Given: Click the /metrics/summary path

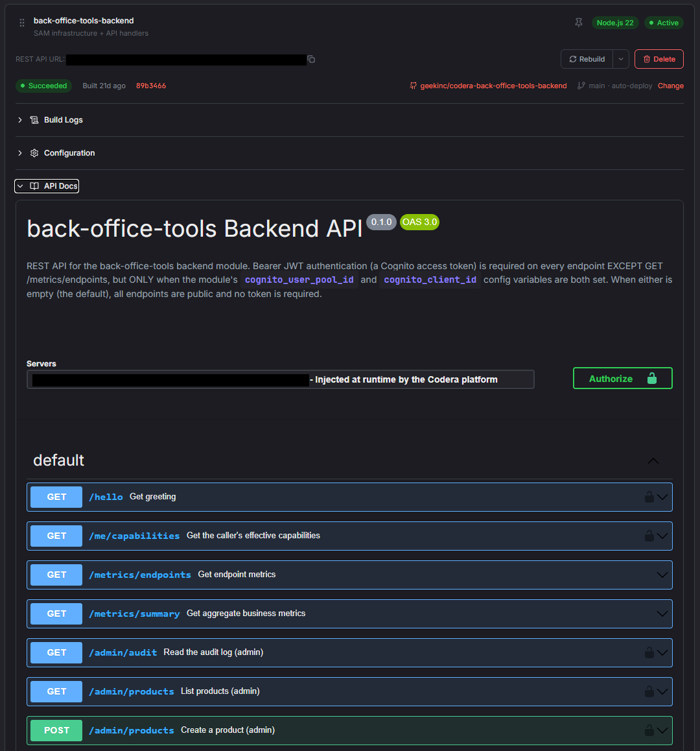Looking at the screenshot, I should click(135, 614).
